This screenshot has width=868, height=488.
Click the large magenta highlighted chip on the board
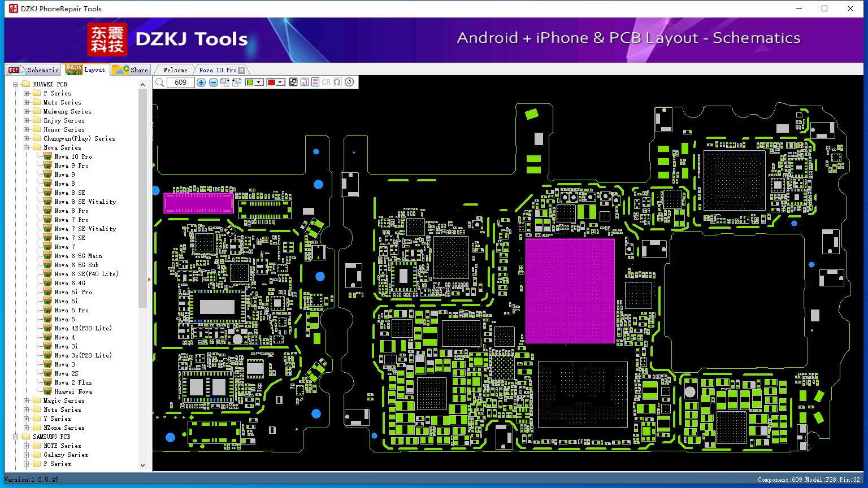pyautogui.click(x=570, y=290)
